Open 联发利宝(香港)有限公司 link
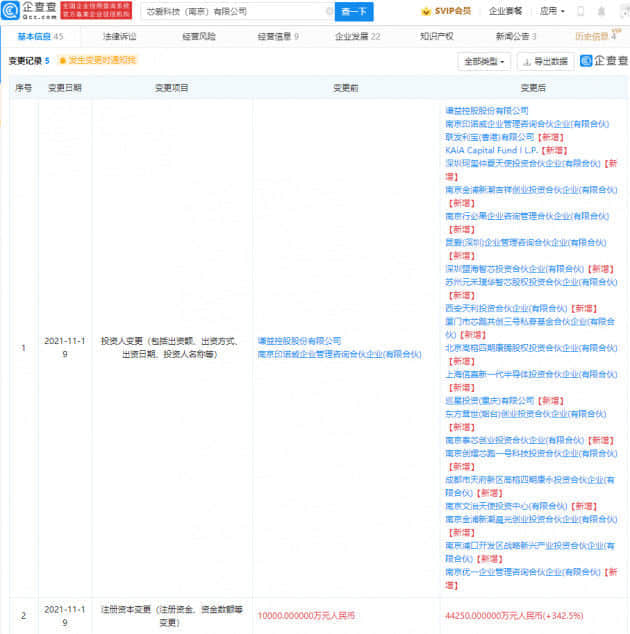 (x=490, y=137)
